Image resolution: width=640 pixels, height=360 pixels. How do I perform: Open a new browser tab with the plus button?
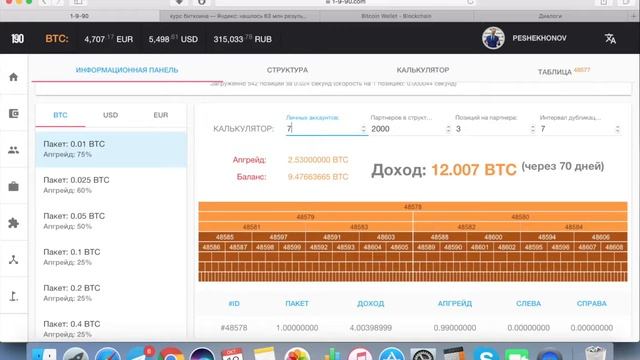(633, 16)
